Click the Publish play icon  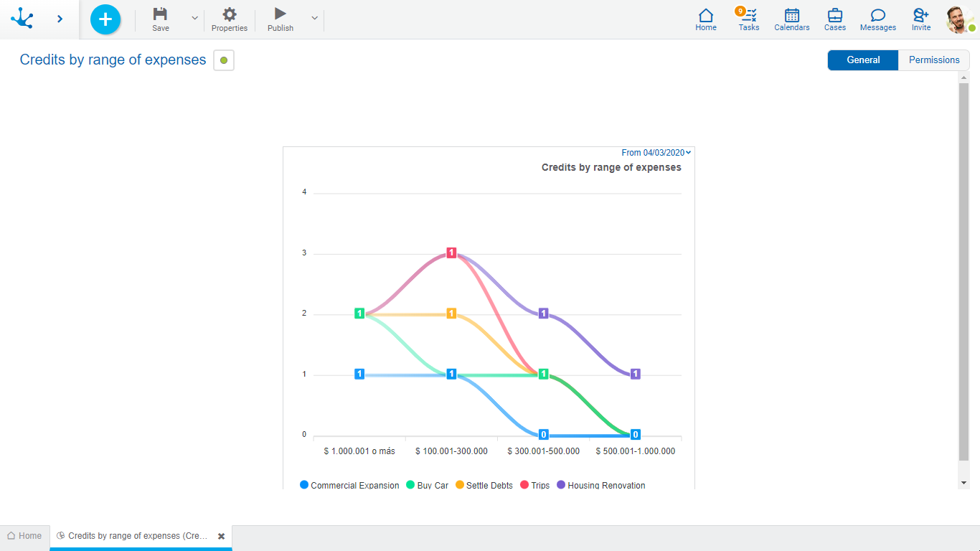(x=281, y=14)
